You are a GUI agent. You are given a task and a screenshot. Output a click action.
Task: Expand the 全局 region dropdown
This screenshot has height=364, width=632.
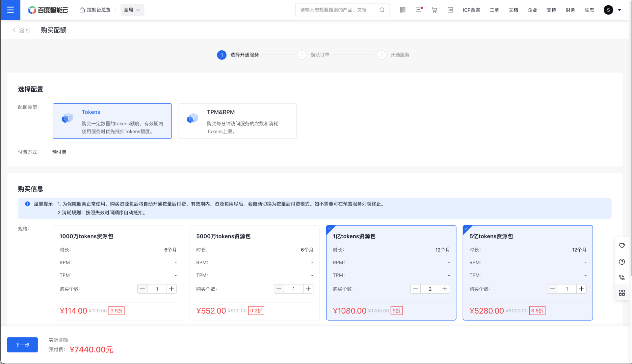click(x=132, y=10)
